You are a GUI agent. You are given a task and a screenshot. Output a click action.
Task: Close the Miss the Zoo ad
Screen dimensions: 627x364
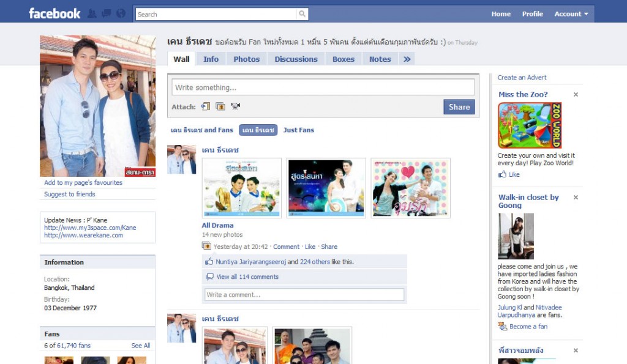coord(576,95)
